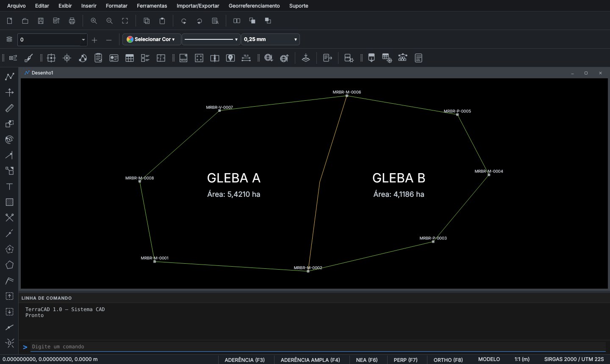This screenshot has height=364, width=610.
Task: Print the drawing using the printer icon
Action: click(x=72, y=21)
